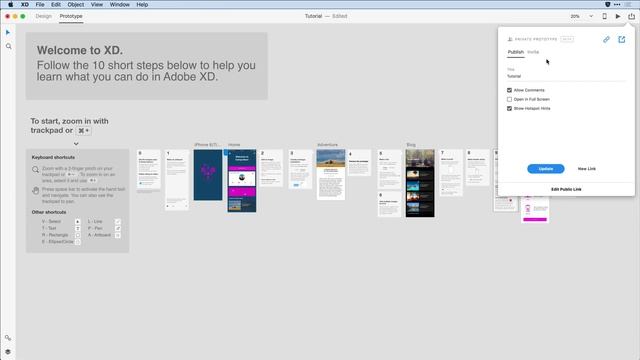Collapse the chevron below zoom instructions

76,144
